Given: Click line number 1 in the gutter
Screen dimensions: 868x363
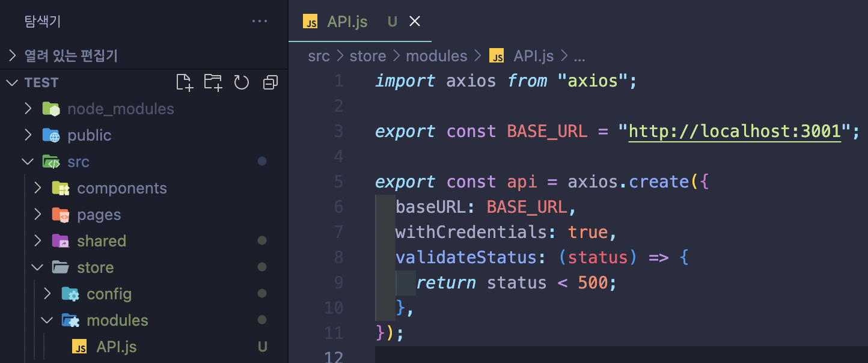Looking at the screenshot, I should (x=339, y=81).
